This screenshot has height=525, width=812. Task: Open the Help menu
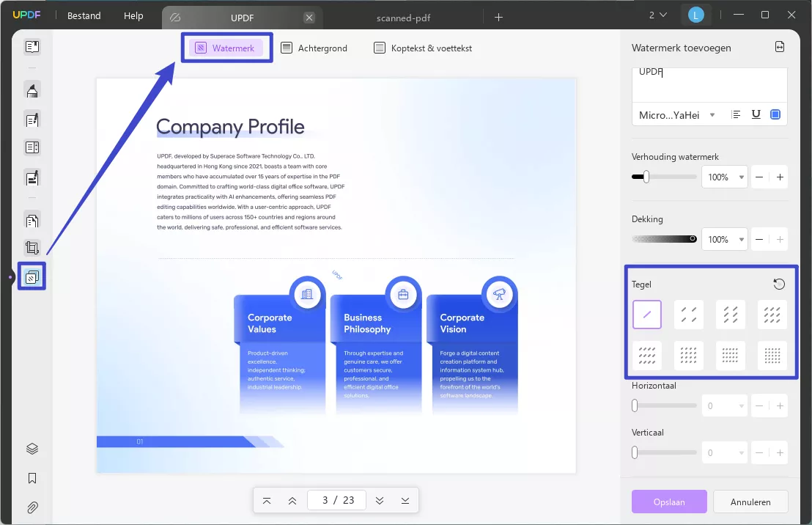133,16
